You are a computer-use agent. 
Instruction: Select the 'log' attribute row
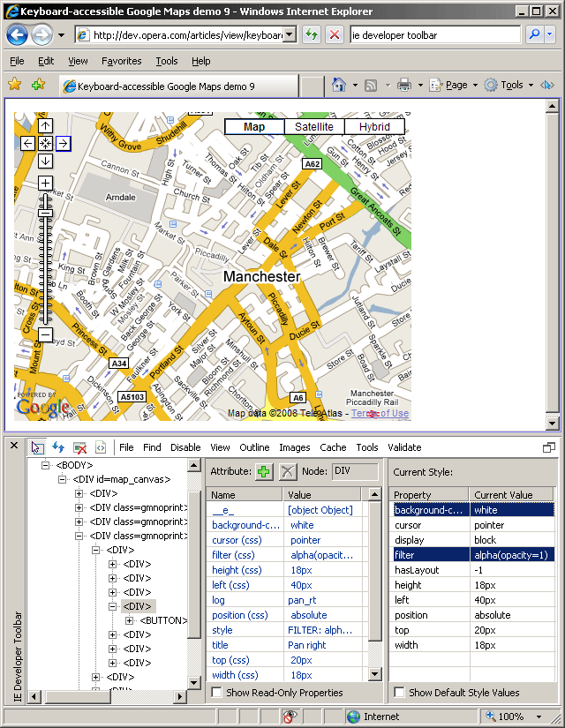[287, 600]
